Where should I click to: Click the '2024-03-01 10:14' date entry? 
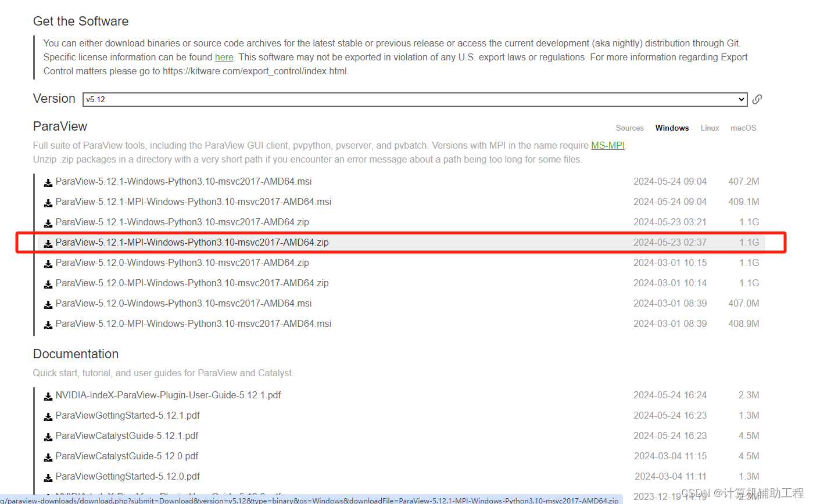670,283
